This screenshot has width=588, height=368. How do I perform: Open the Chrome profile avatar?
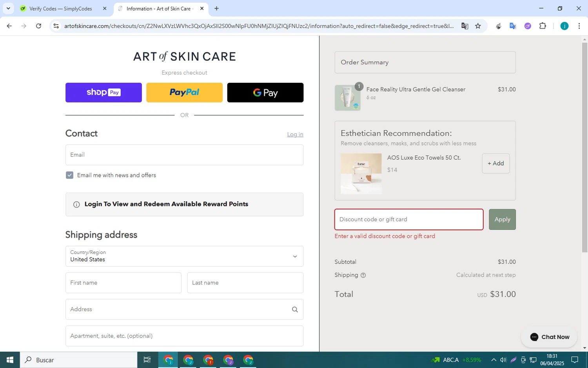pos(564,26)
